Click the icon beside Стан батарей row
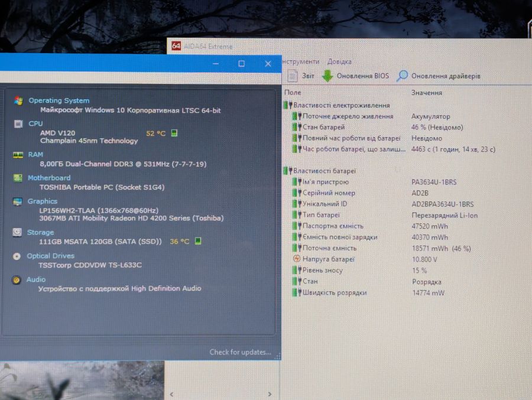This screenshot has width=532, height=400. [x=297, y=127]
